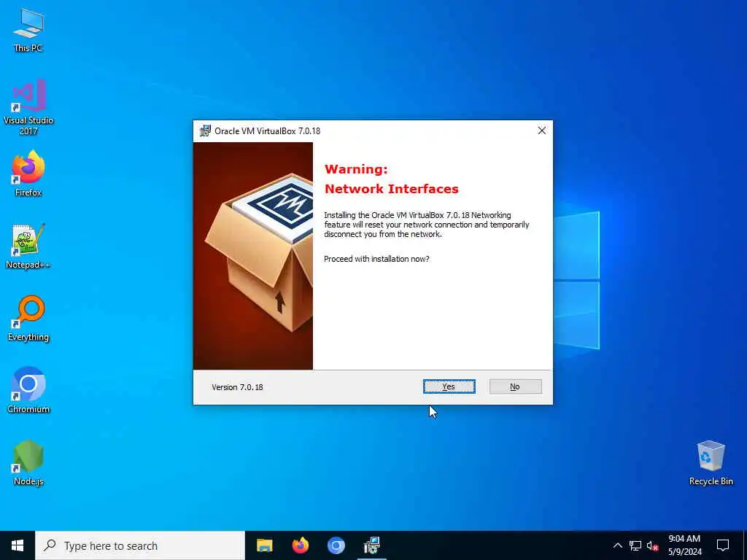
Task: Close the Oracle VM VirtualBox installer dialog
Action: click(x=542, y=131)
